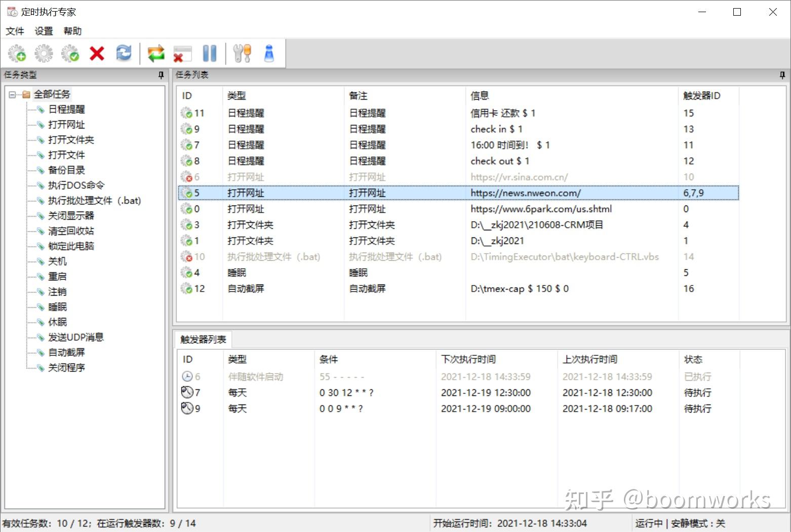
Task: Click the app icon in title bar
Action: point(12,11)
